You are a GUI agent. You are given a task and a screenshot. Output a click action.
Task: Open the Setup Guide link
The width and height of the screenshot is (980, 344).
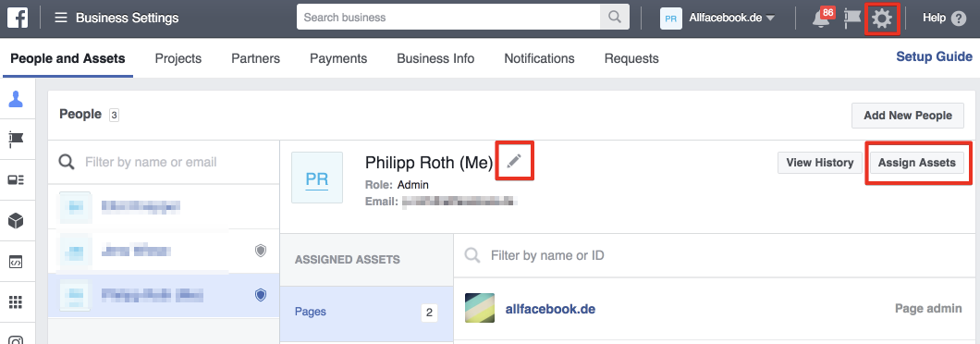click(935, 57)
